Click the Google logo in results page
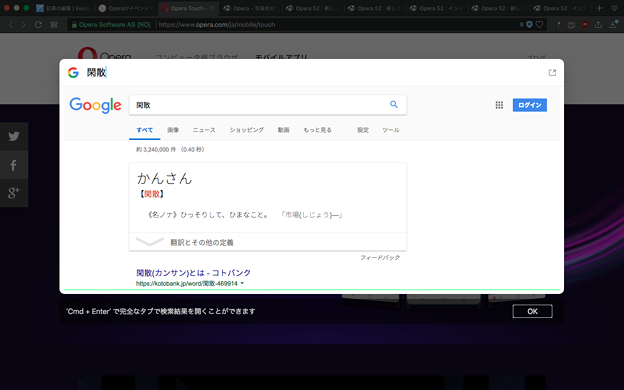Viewport: 624px width, 390px height. [x=95, y=105]
